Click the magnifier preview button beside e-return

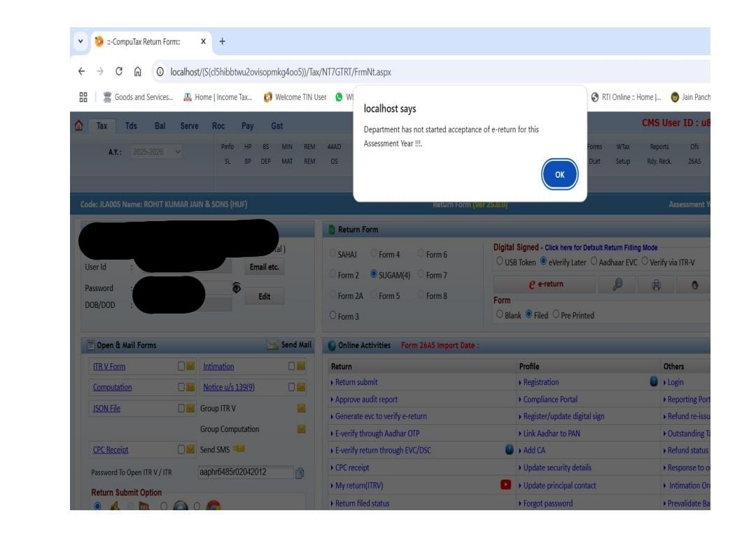617,284
